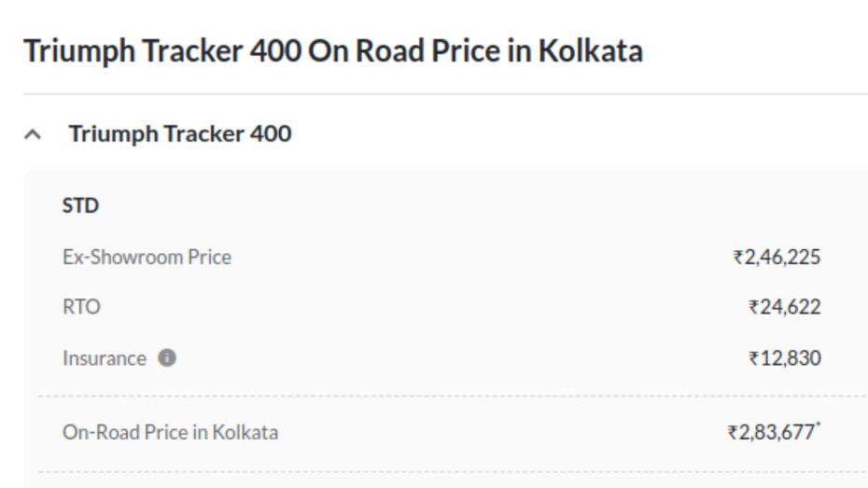Click the rupee symbol before 2,46,225
This screenshot has height=488, width=868.
(738, 258)
